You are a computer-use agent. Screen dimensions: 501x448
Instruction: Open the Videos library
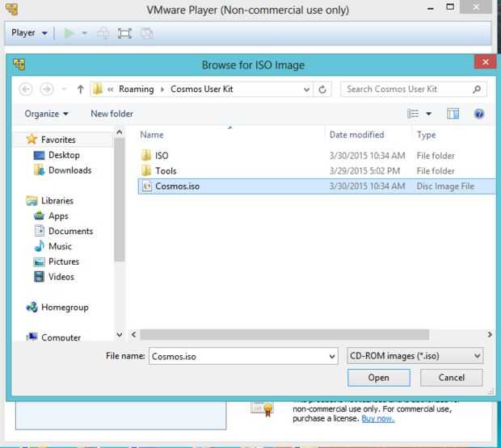pos(61,277)
